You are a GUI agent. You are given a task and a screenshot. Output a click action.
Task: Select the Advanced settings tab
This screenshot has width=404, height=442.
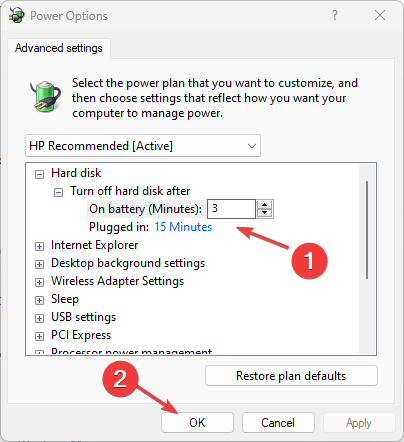[59, 48]
